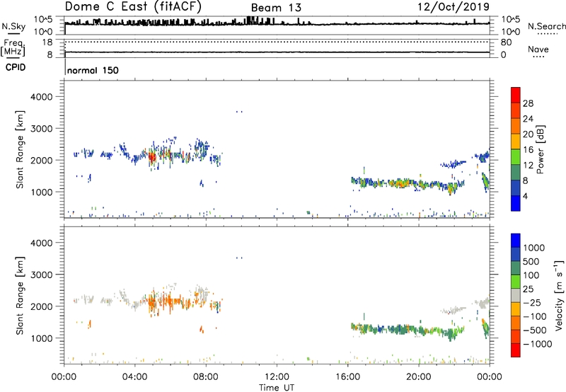566x392 pixels.
Task: Click the "4" tick on Power color bar
Action: coord(525,196)
